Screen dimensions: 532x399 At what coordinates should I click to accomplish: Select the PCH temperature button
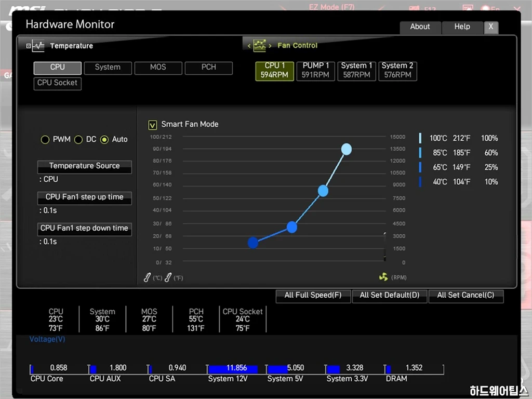[209, 68]
